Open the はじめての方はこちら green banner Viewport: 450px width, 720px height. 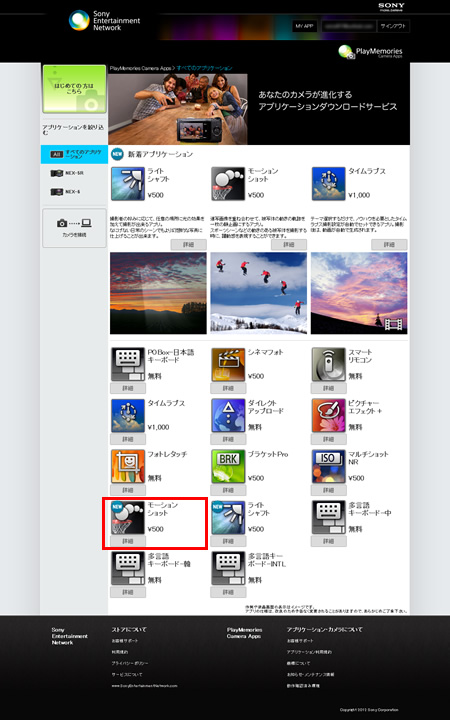(74, 89)
